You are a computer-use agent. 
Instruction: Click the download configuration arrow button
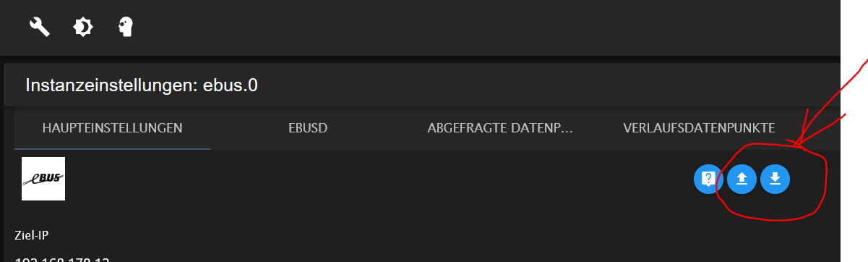point(775,179)
